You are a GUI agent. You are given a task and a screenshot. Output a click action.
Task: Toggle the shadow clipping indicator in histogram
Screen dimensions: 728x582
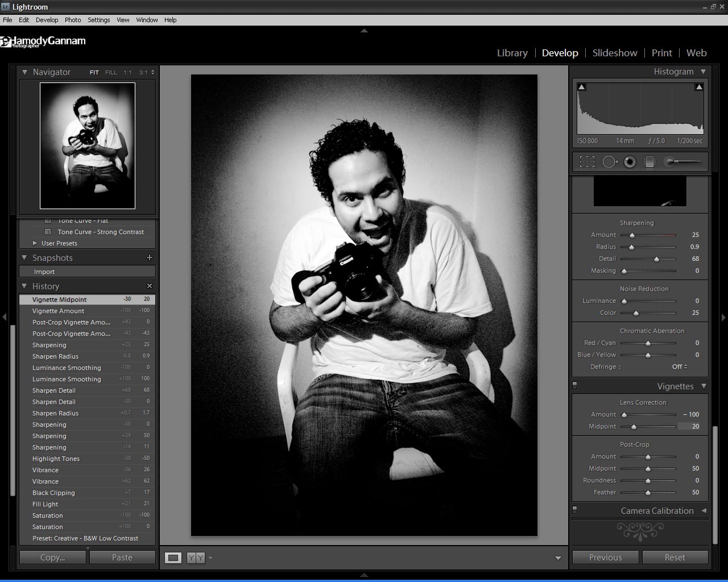point(581,87)
